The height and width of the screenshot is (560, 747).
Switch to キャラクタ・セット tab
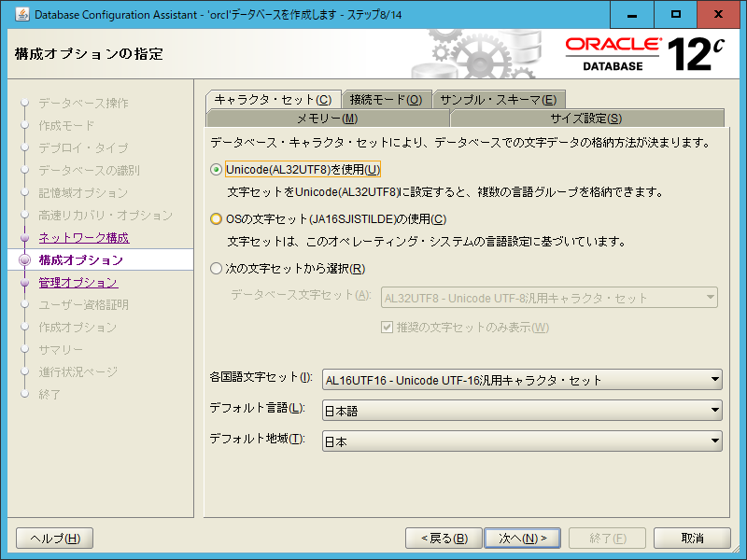coord(274,100)
